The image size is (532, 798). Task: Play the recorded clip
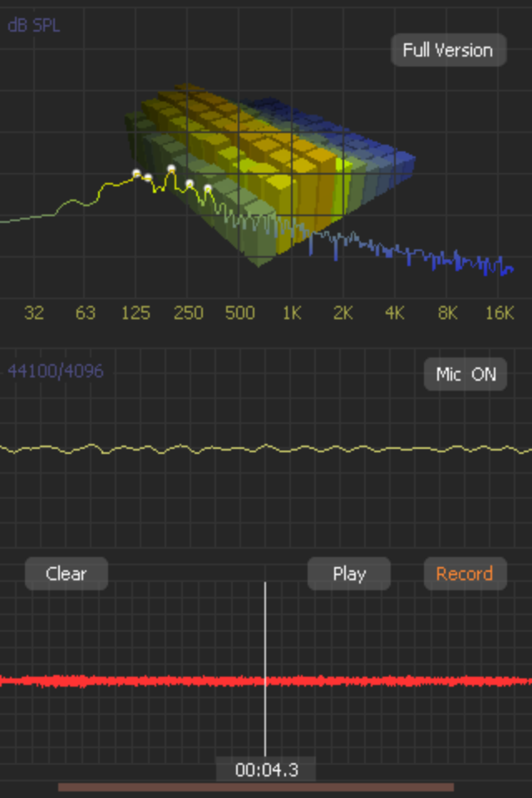pos(349,574)
